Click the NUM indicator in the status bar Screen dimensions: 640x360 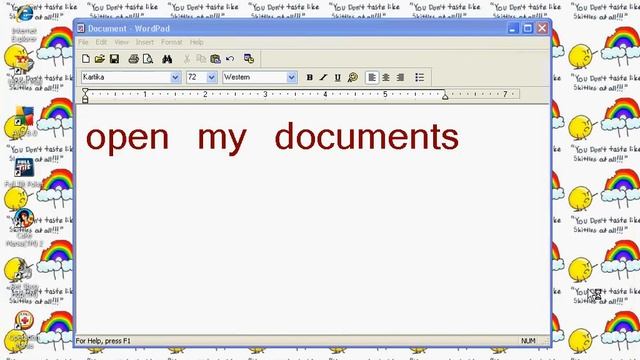tap(528, 340)
